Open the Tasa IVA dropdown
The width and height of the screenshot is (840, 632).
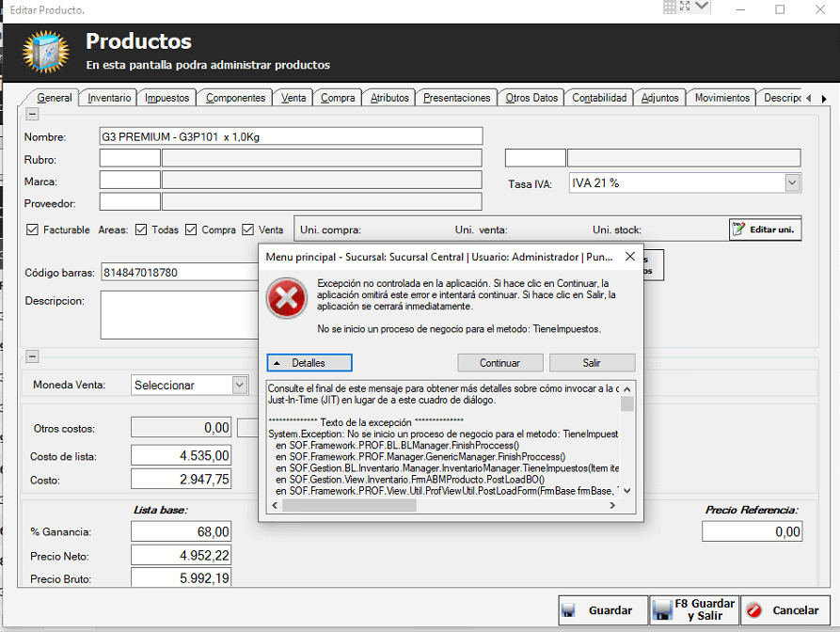792,183
